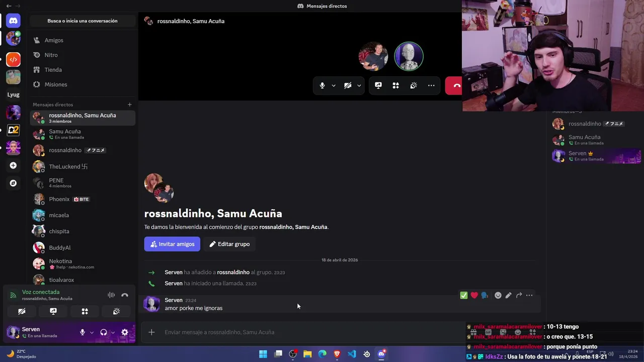Screen dimensions: 644x362
Task: Open activities from call controls
Action: [396, 85]
